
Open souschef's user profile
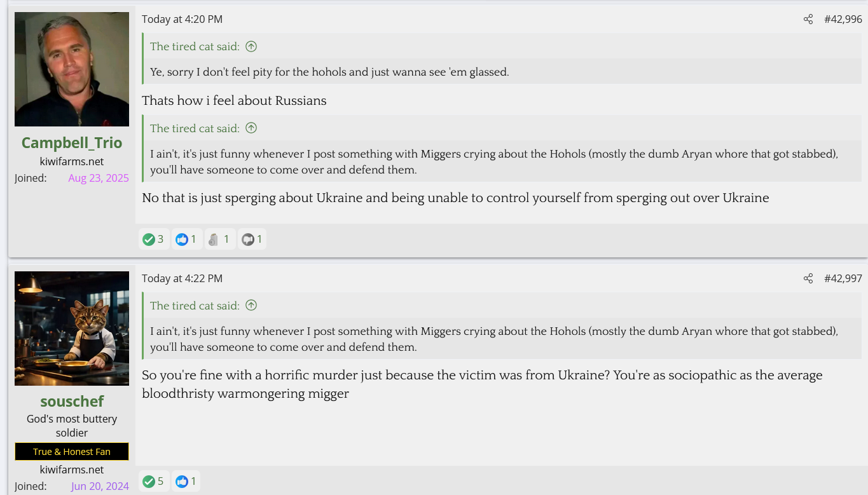pos(72,401)
